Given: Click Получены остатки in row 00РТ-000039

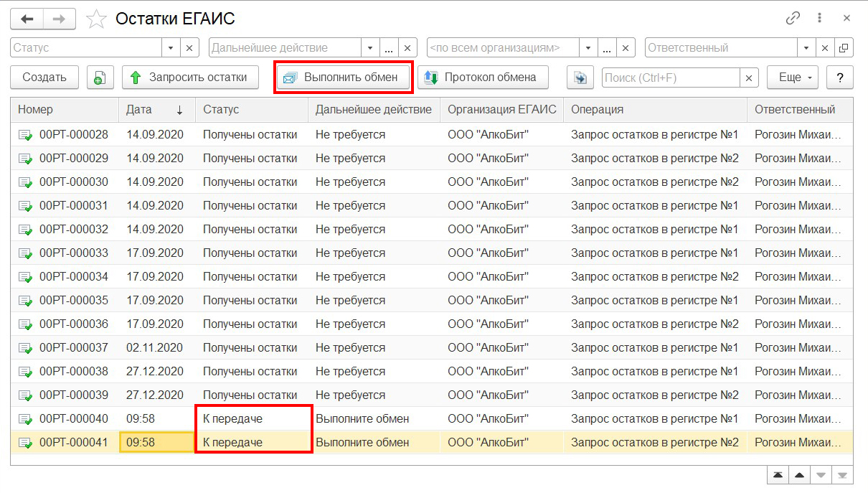Looking at the screenshot, I should tap(250, 395).
